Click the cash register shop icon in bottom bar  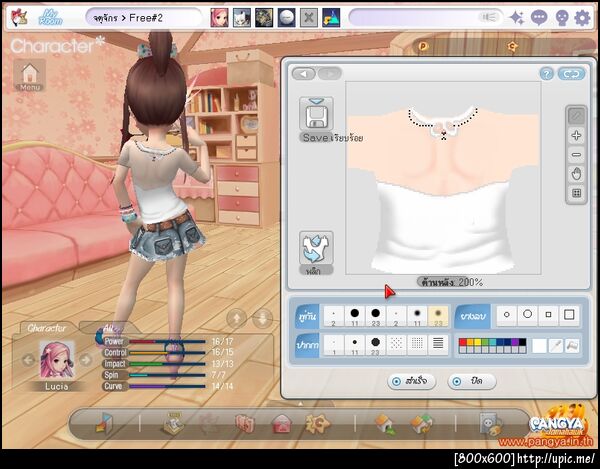pyautogui.click(x=173, y=423)
